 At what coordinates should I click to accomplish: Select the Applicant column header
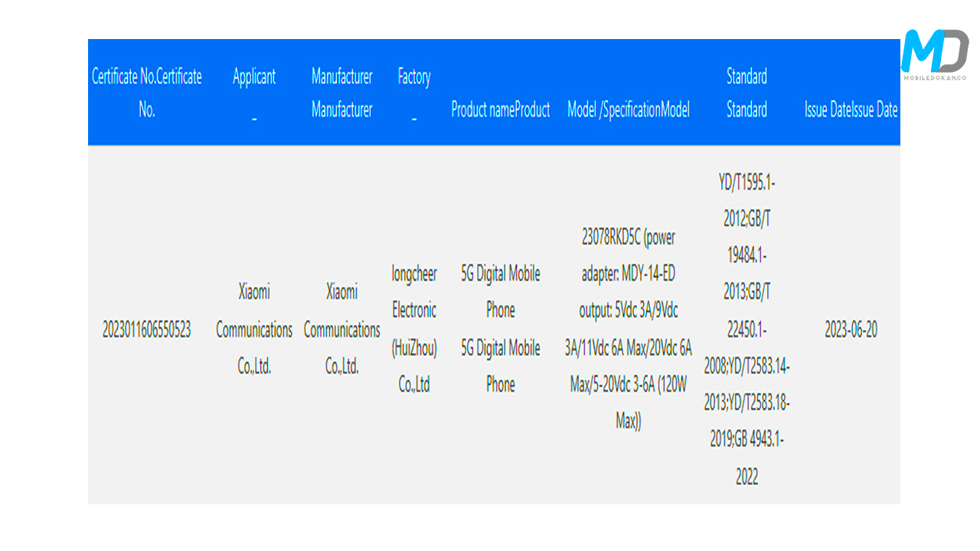click(x=254, y=77)
